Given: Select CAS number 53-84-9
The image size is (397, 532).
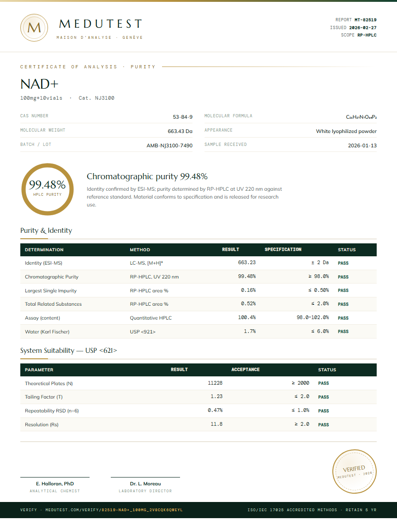Looking at the screenshot, I should (183, 117).
